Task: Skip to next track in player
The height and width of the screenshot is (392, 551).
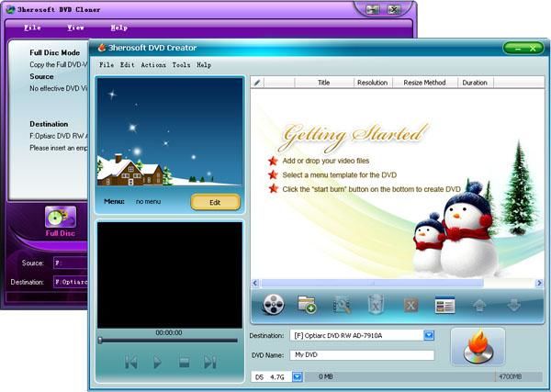Action: click(x=210, y=362)
